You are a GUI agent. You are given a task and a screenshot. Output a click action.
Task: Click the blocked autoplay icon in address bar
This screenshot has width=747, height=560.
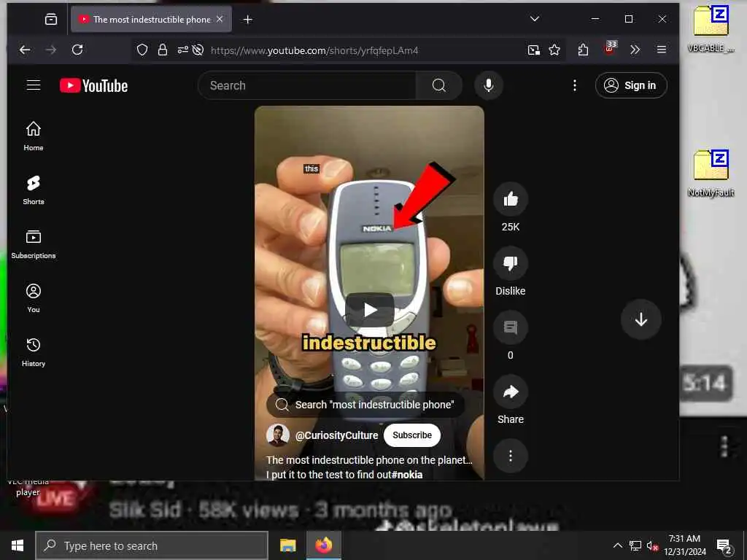tap(198, 50)
